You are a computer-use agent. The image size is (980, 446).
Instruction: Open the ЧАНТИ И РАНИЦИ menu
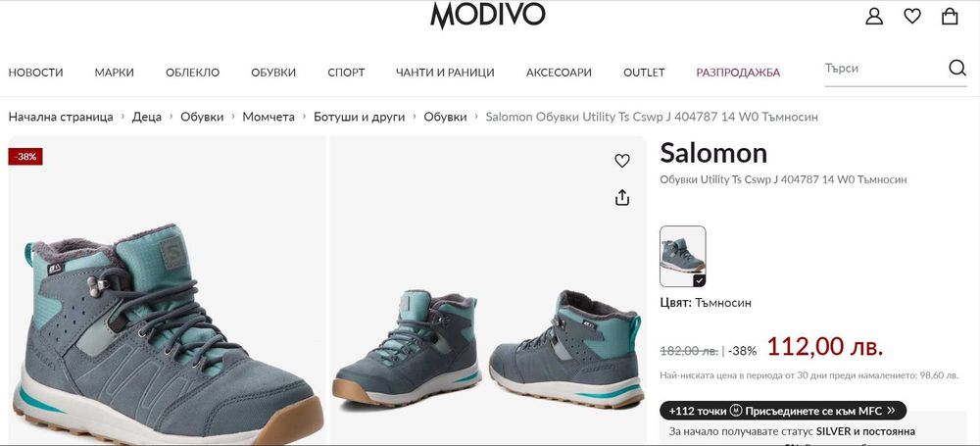pyautogui.click(x=445, y=73)
